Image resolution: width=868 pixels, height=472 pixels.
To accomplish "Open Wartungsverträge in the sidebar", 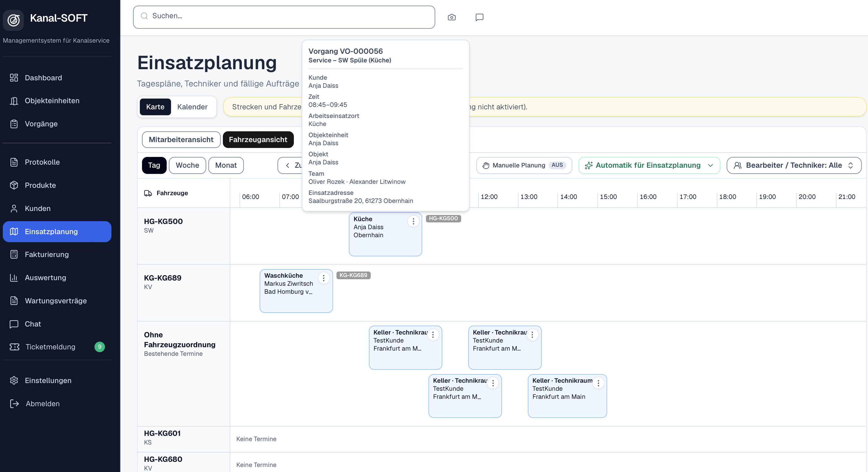I will pos(57,301).
